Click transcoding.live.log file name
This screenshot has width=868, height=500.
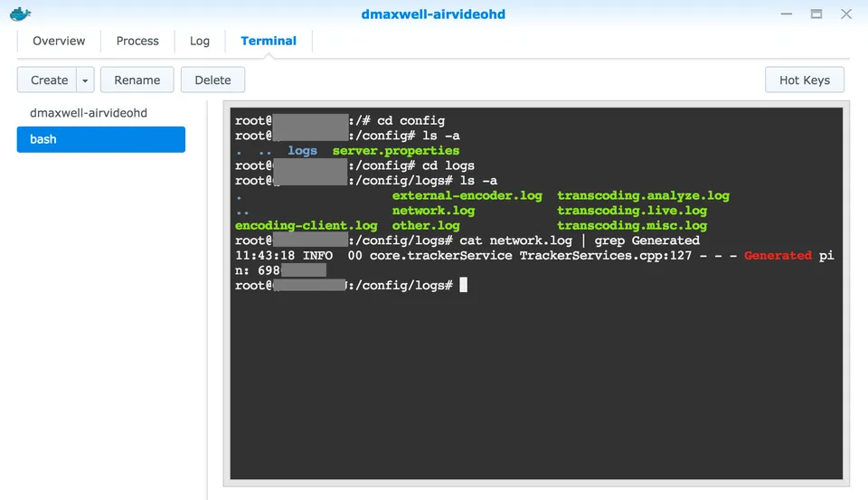pyautogui.click(x=632, y=211)
